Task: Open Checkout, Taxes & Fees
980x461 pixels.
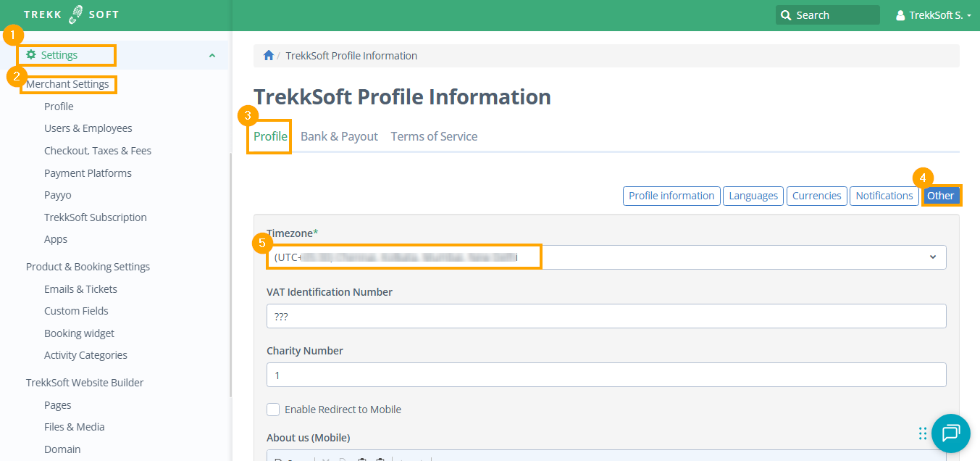Action: (x=98, y=151)
